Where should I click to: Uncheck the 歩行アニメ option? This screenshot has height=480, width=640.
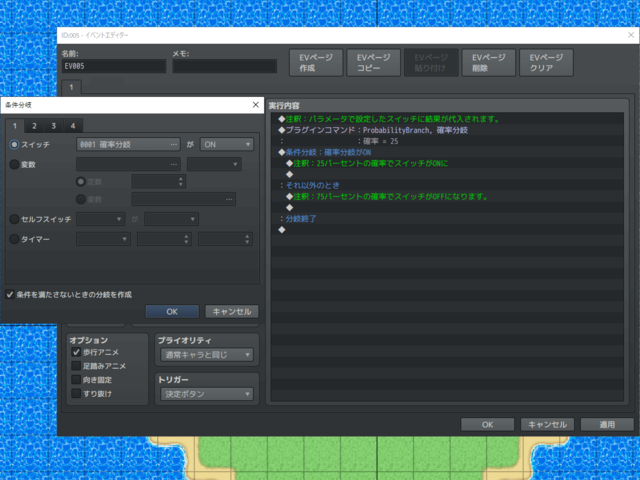point(76,352)
